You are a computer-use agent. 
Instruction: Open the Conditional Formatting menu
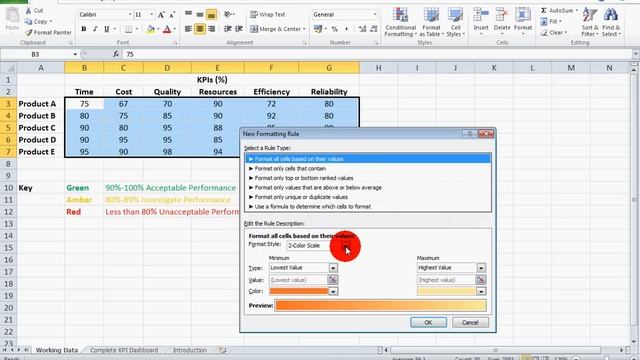point(400,22)
